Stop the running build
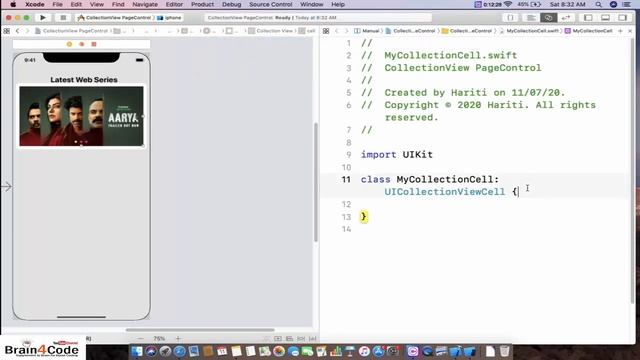The image size is (640, 360). pyautogui.click(x=63, y=18)
